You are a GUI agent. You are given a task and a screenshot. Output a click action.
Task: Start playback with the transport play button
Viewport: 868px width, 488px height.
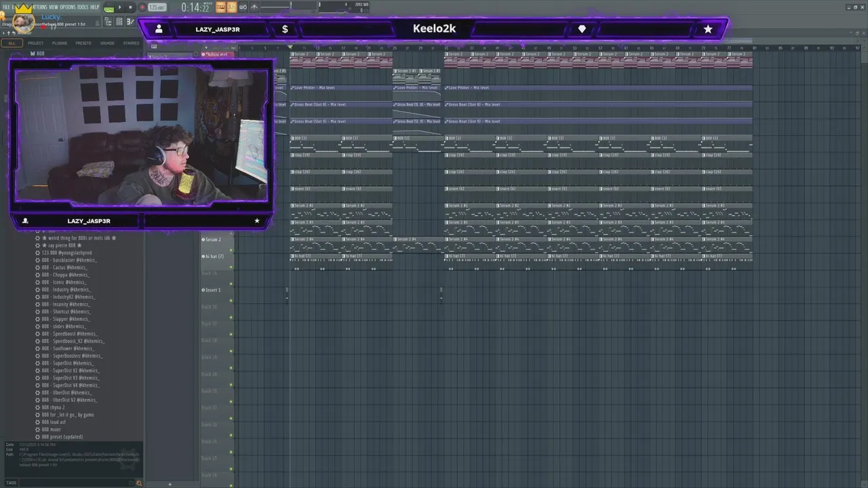pyautogui.click(x=119, y=7)
